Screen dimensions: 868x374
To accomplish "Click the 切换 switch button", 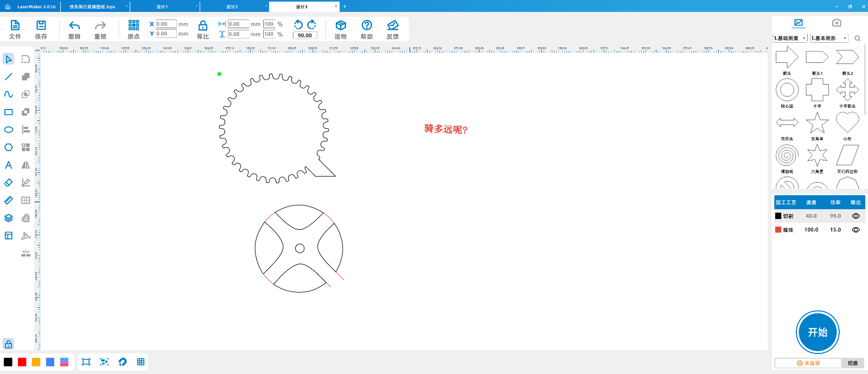I will pyautogui.click(x=853, y=363).
